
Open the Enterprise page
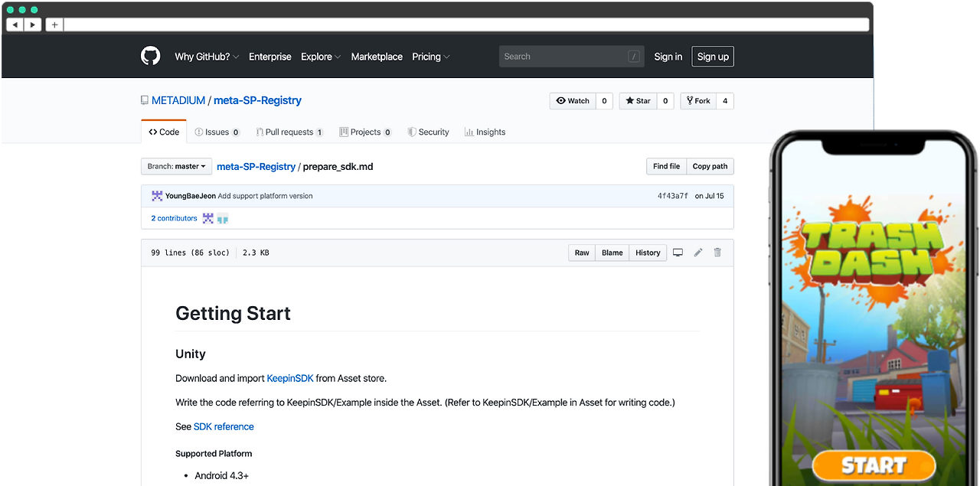[x=270, y=57]
